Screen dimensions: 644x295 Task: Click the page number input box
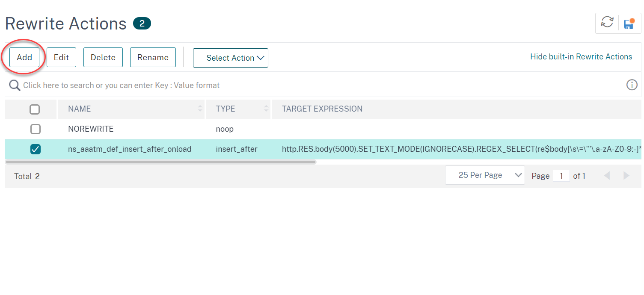[x=561, y=176]
